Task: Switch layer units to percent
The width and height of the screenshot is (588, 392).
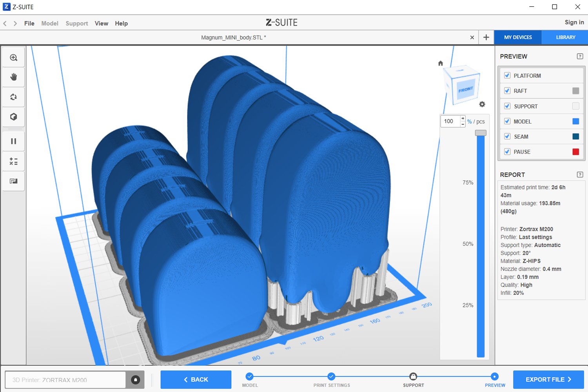Action: point(469,122)
